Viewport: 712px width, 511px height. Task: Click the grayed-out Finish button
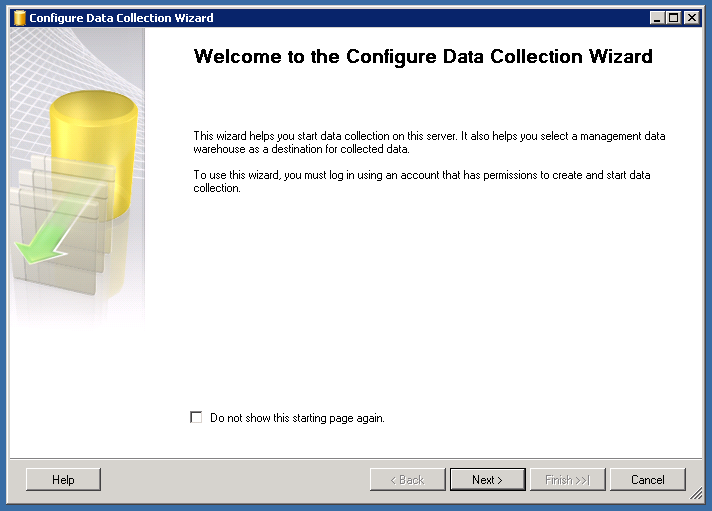coord(567,480)
